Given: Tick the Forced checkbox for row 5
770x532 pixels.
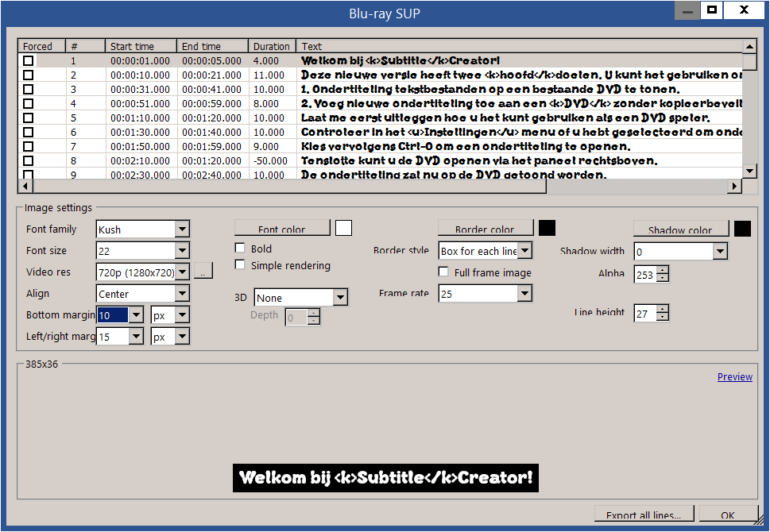Looking at the screenshot, I should (x=29, y=118).
